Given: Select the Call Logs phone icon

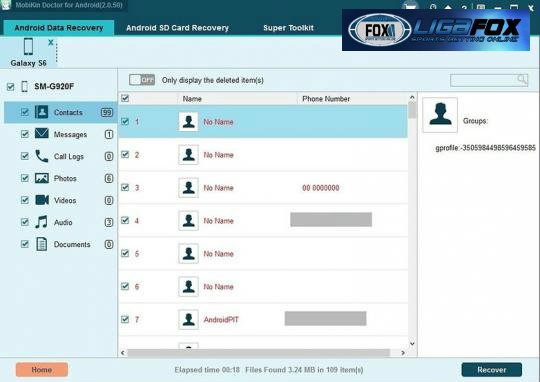Looking at the screenshot, I should tap(42, 156).
